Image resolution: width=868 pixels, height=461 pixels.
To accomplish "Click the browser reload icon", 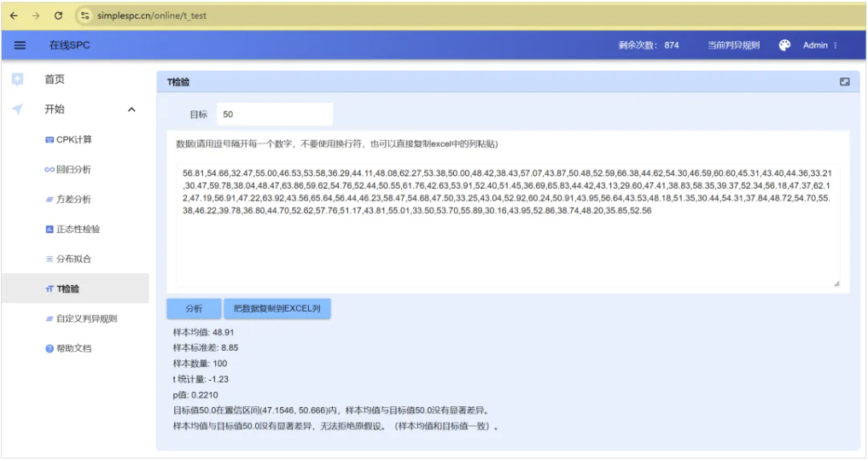I will click(58, 15).
